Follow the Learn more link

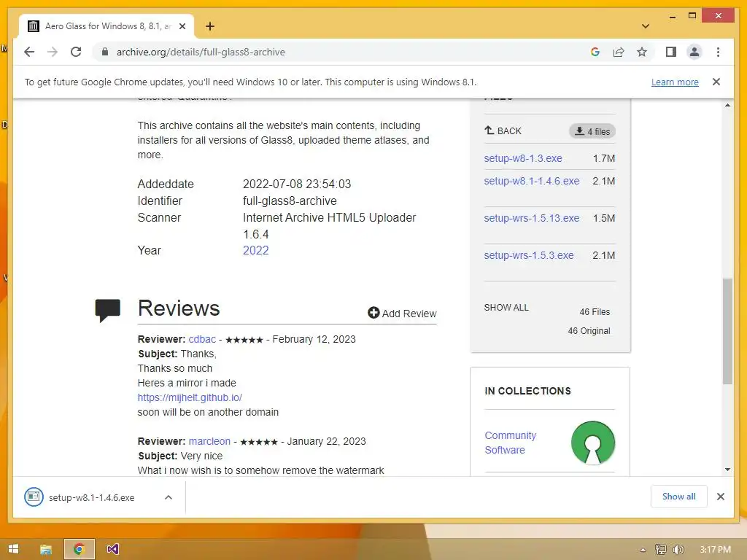675,82
